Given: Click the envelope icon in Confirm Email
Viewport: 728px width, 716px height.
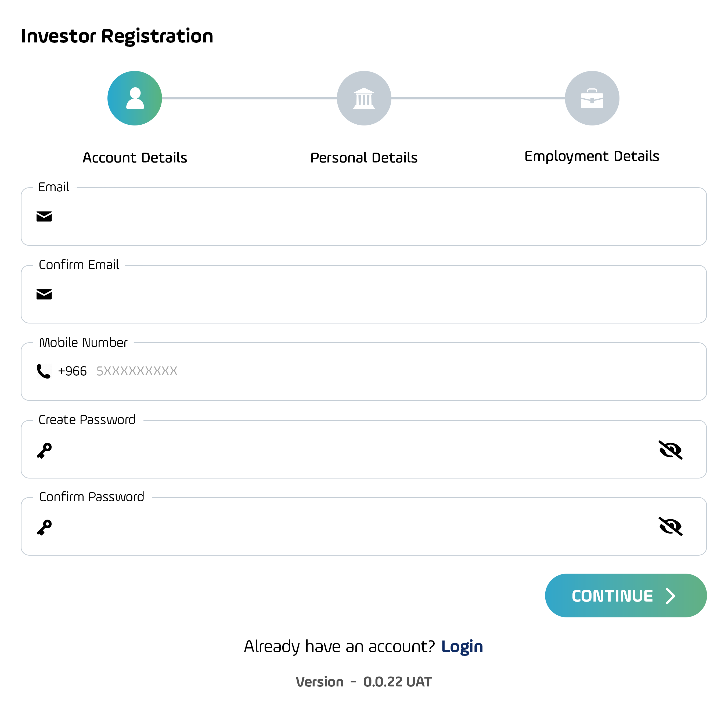Looking at the screenshot, I should (x=44, y=294).
